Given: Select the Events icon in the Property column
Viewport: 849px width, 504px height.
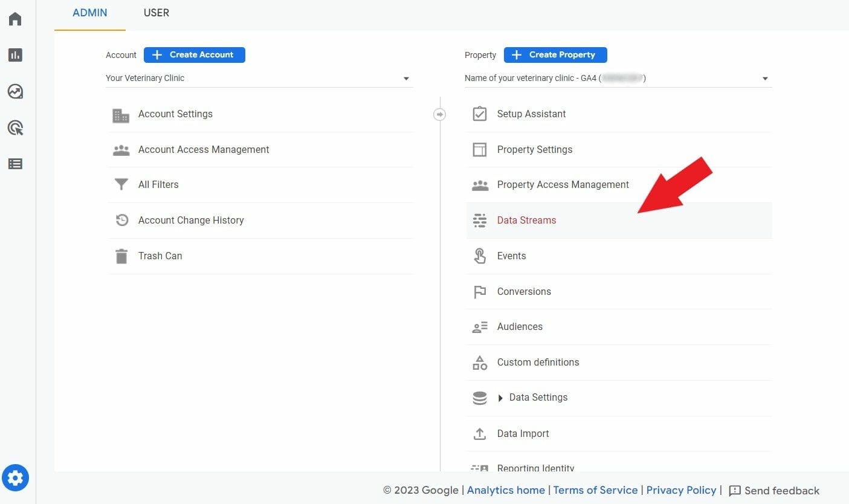Looking at the screenshot, I should (480, 256).
